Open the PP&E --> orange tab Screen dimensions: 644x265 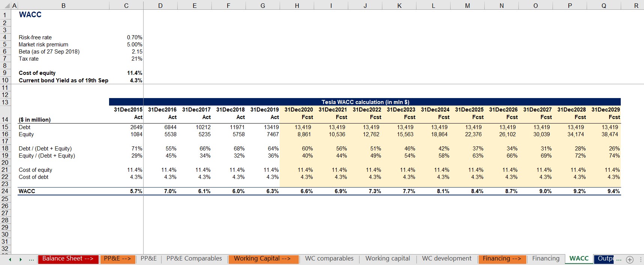point(118,259)
